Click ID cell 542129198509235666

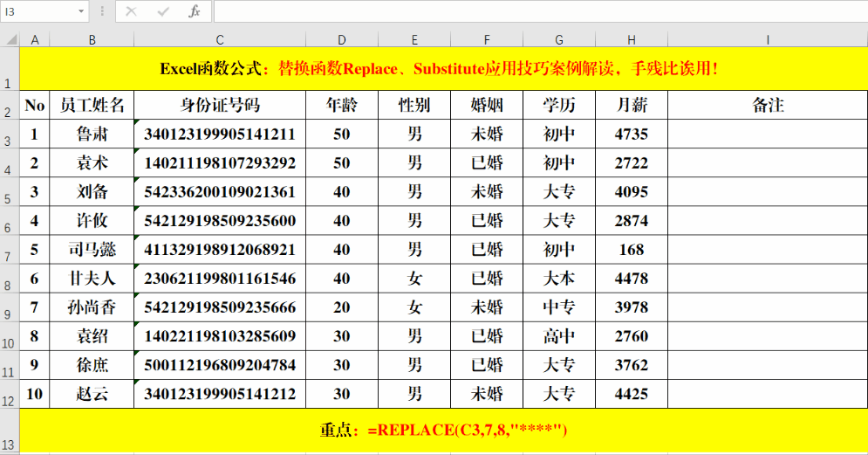220,307
